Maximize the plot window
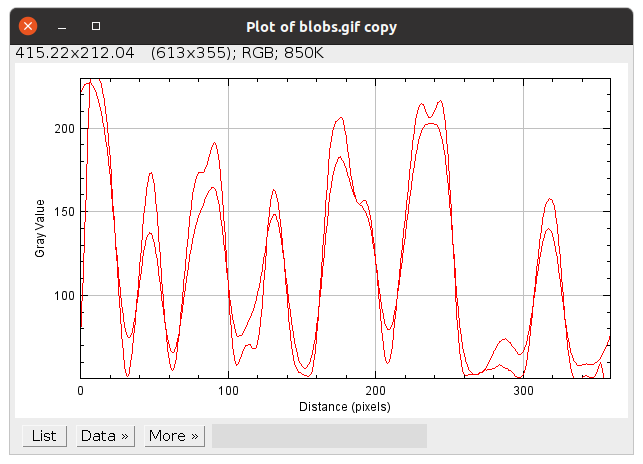643x464 pixels. pos(95,26)
